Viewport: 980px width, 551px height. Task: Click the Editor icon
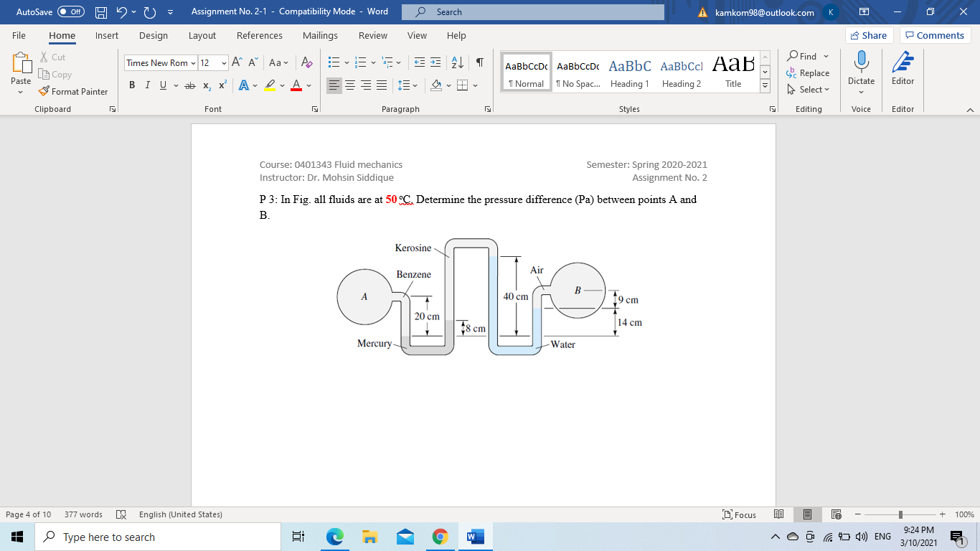[902, 68]
